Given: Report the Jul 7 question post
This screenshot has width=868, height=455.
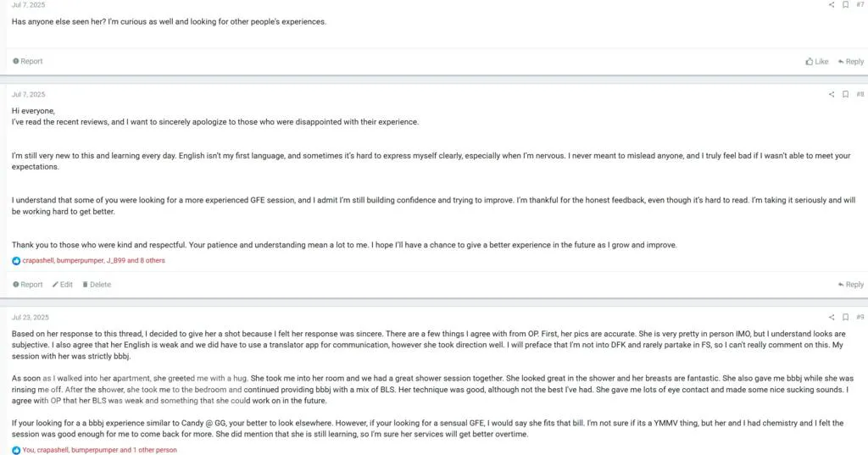Looking at the screenshot, I should coord(28,62).
